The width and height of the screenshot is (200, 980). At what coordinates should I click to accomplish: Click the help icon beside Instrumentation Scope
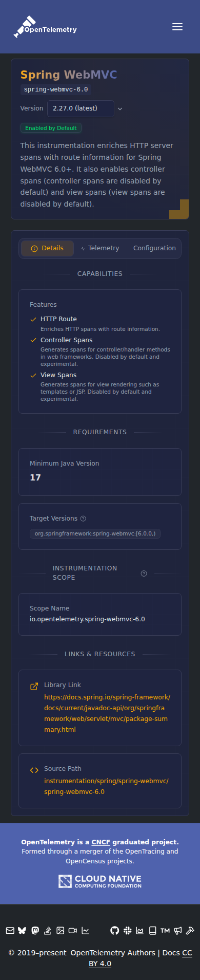pos(144,574)
